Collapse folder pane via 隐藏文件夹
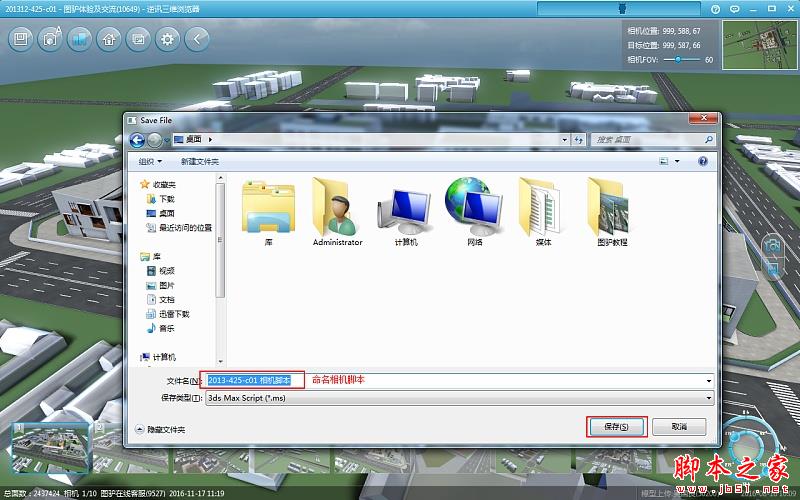Viewport: 800px width, 500px height. coord(160,429)
